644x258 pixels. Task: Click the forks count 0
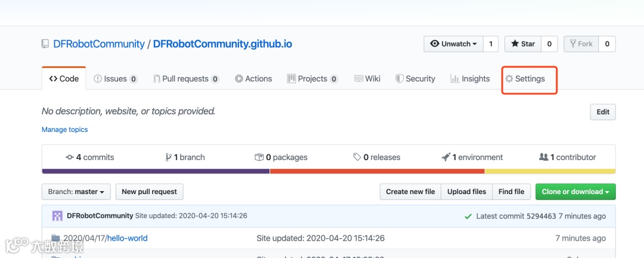607,44
